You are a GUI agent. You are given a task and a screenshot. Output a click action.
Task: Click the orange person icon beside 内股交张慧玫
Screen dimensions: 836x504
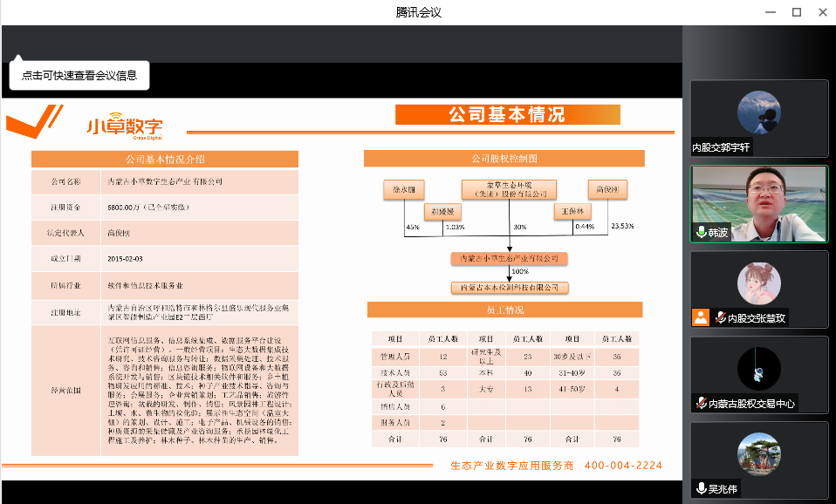(701, 317)
